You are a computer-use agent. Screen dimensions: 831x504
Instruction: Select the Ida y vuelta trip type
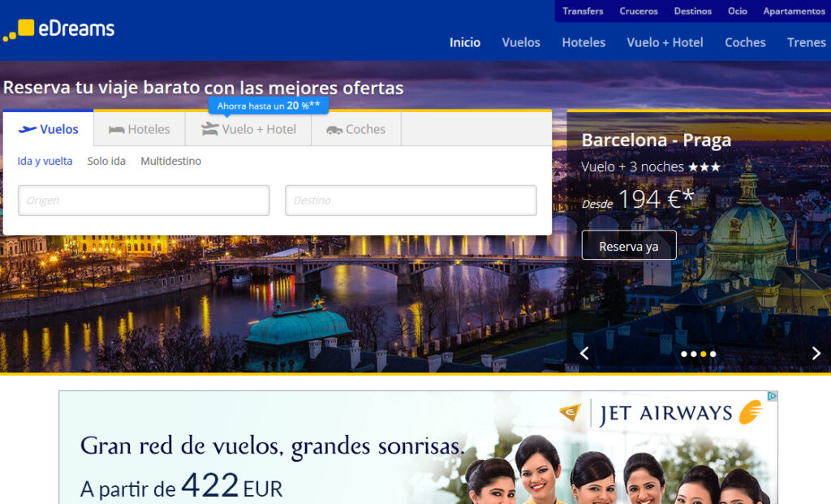tap(45, 162)
